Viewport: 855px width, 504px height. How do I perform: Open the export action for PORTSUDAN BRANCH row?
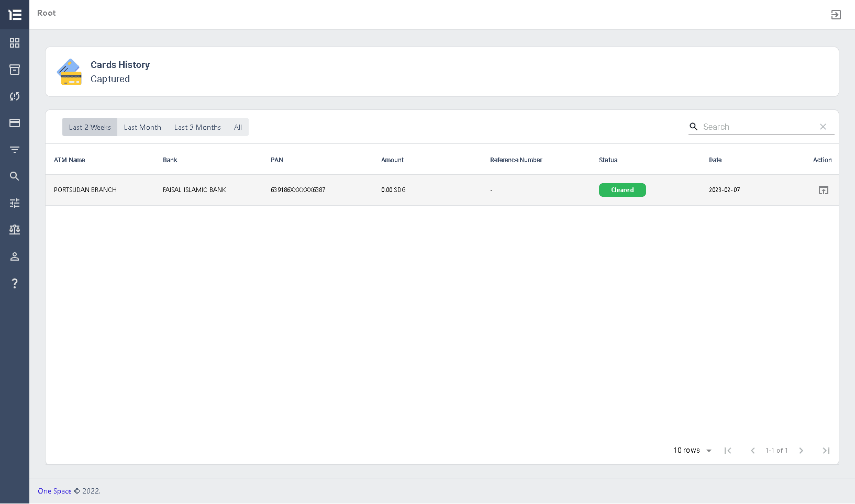click(x=823, y=190)
